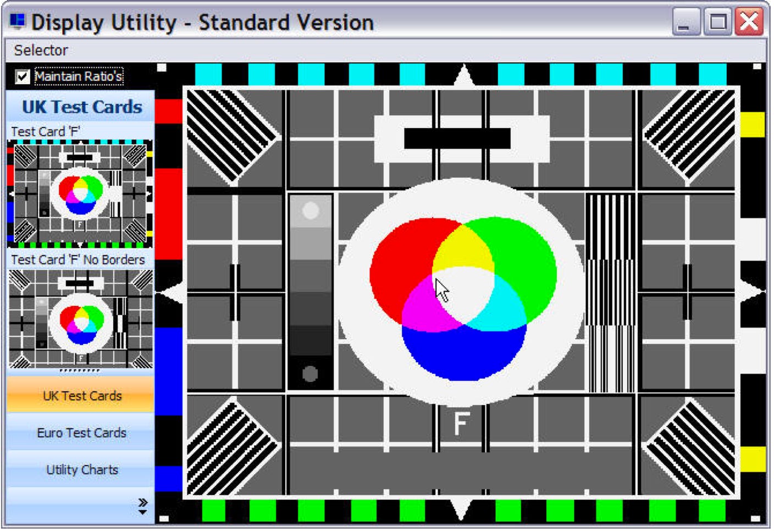774x532 pixels.
Task: Open the Utility Charts group
Action: point(81,469)
